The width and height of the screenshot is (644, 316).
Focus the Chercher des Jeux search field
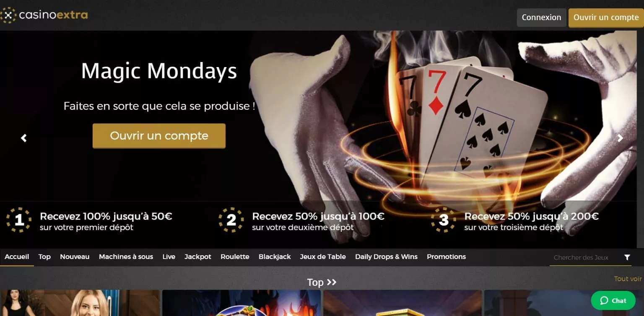click(x=584, y=257)
